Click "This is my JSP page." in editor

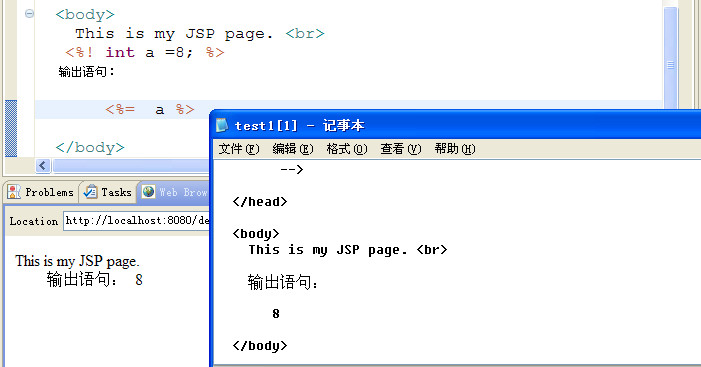(x=174, y=34)
